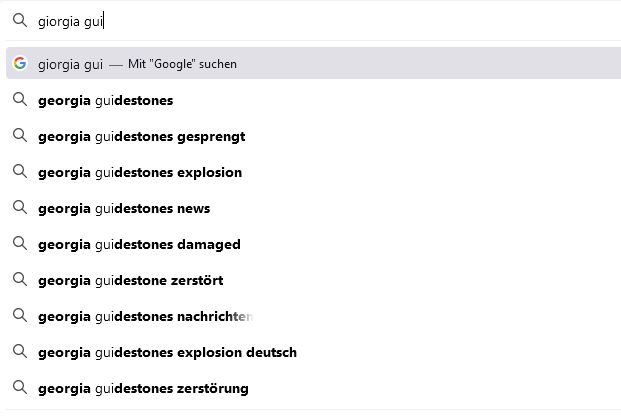This screenshot has width=621, height=418.
Task: Click magnifier icon beside 'georgia guidestones gesprengt'
Action: (19, 136)
